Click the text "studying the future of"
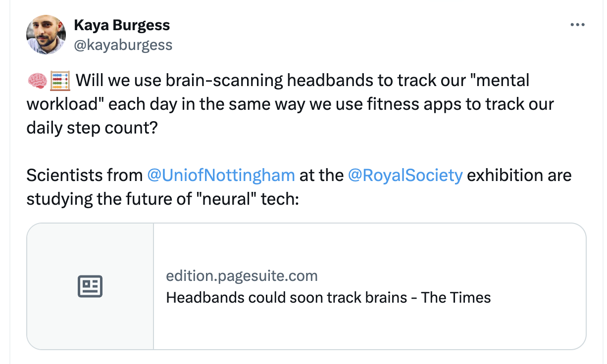Viewport: 607px width, 364px height. coord(109,199)
